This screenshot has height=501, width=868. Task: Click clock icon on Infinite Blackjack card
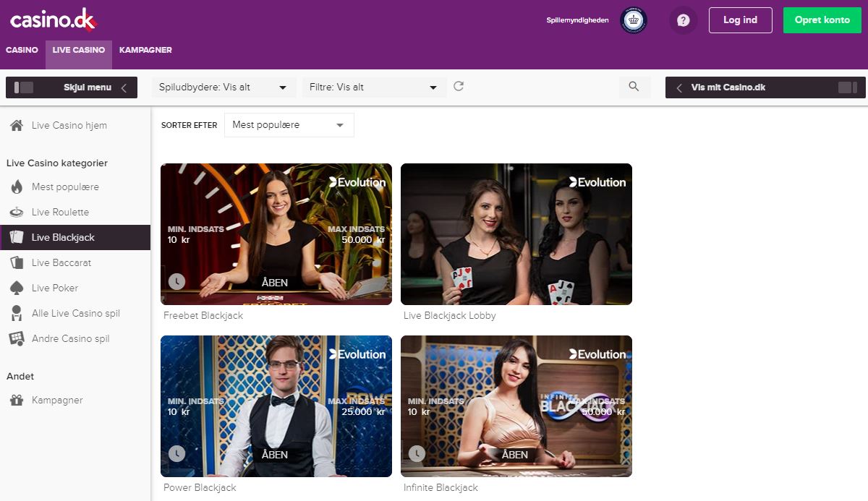click(417, 453)
